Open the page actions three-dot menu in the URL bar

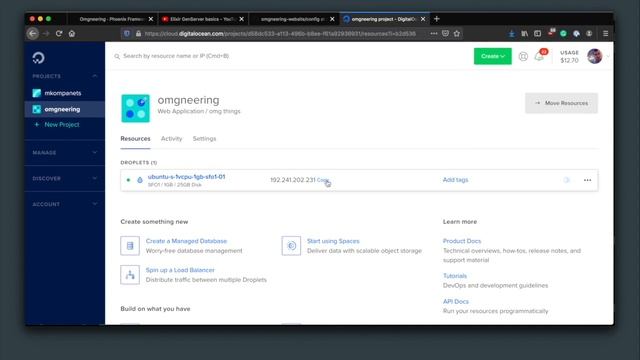[433, 33]
